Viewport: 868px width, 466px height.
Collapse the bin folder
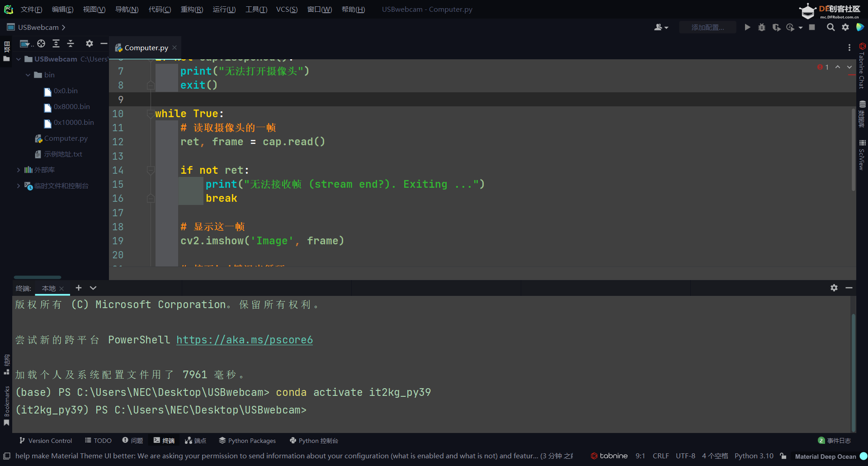click(28, 75)
